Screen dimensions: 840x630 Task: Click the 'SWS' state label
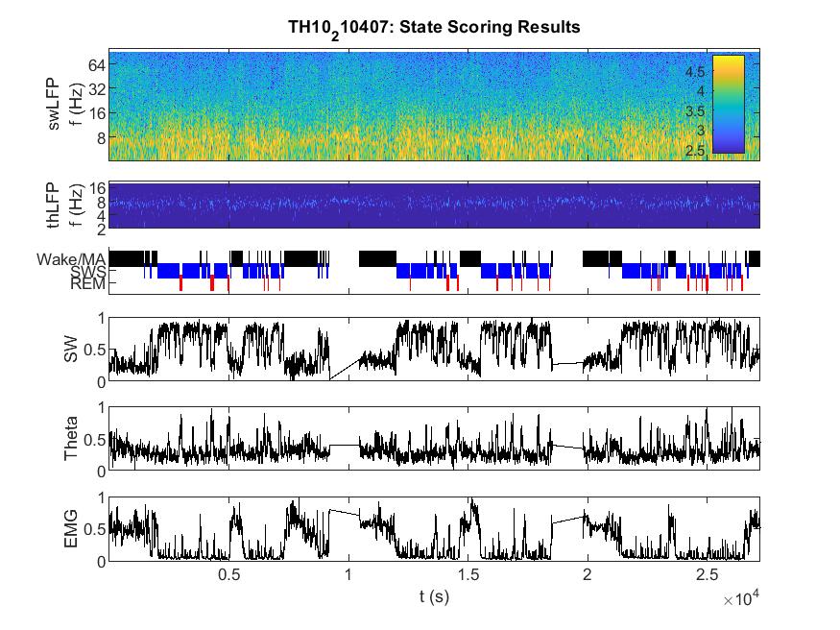[x=88, y=272]
